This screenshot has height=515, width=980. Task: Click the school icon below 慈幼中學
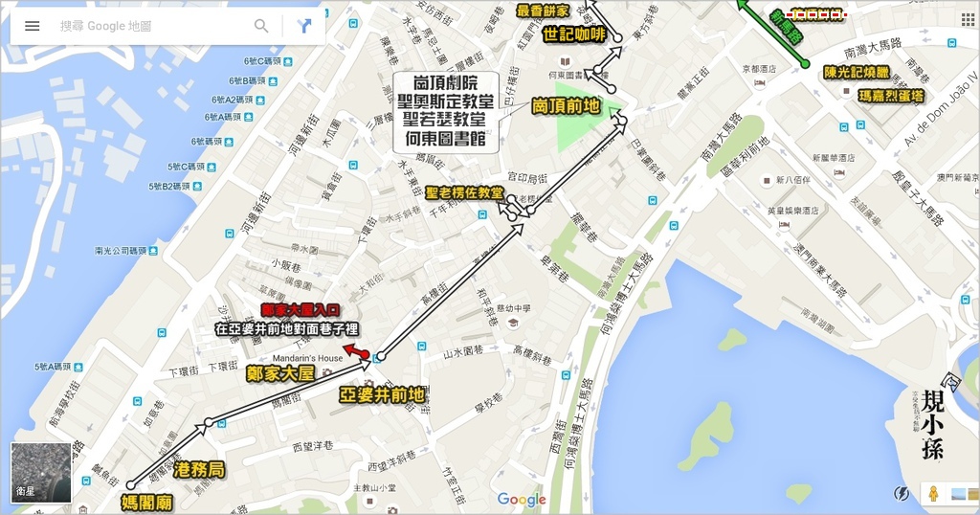tap(513, 324)
